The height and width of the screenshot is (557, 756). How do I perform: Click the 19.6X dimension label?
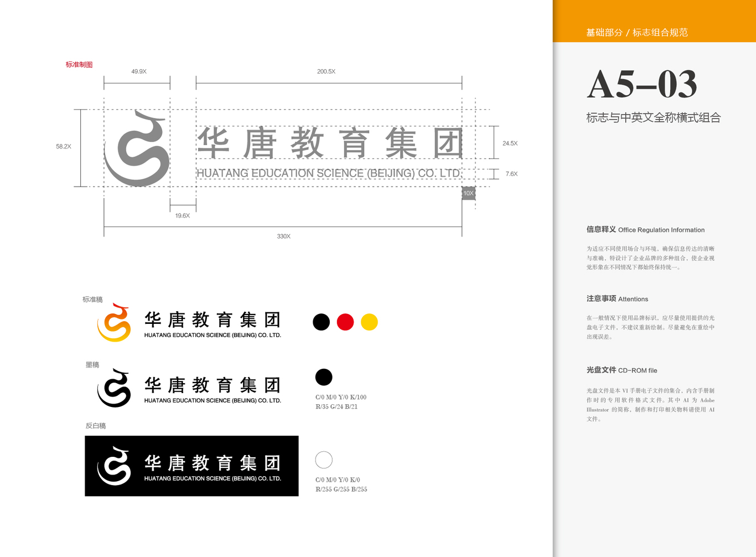point(183,216)
